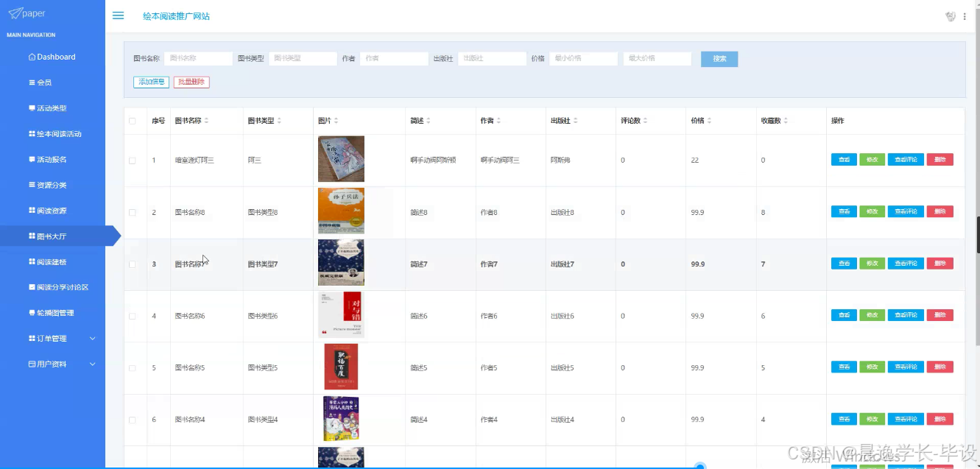
Task: Focus the 作者 search field
Action: coord(394,59)
